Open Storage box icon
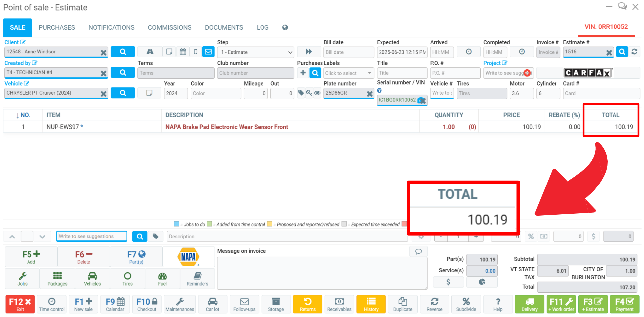This screenshot has width=644, height=317. (x=276, y=304)
